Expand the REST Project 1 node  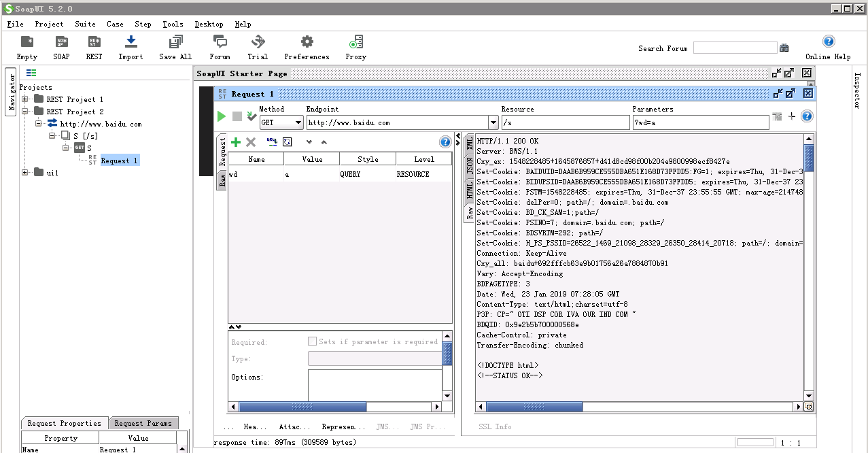coord(24,99)
